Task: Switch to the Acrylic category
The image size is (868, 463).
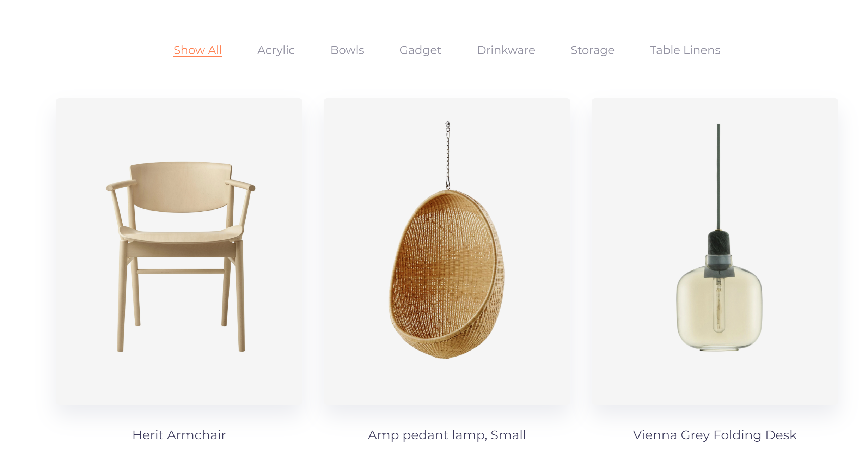Action: tap(276, 50)
